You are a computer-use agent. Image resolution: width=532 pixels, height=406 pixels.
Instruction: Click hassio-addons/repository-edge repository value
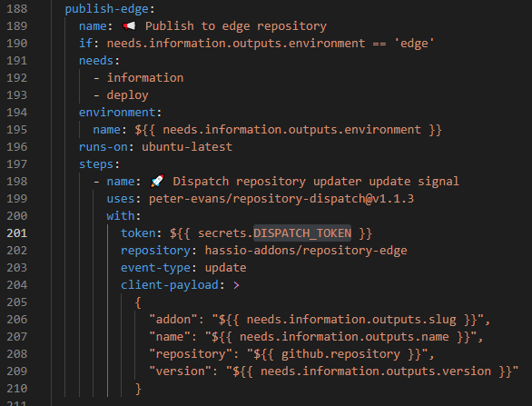(x=306, y=251)
